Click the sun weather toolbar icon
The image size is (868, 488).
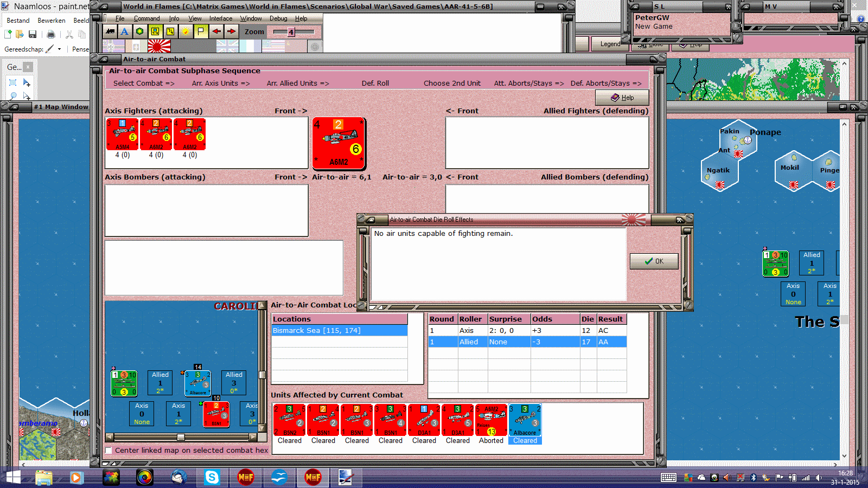pyautogui.click(x=186, y=31)
